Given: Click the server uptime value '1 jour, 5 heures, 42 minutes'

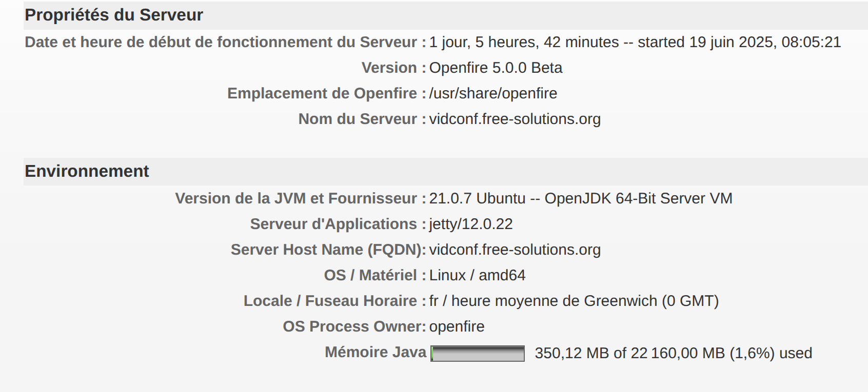Looking at the screenshot, I should click(524, 42).
